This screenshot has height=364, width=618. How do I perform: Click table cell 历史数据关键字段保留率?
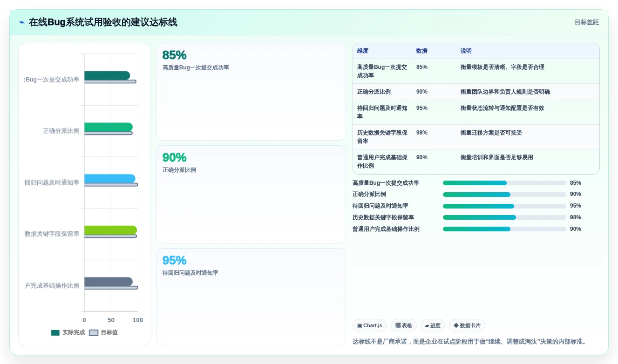[x=382, y=137]
